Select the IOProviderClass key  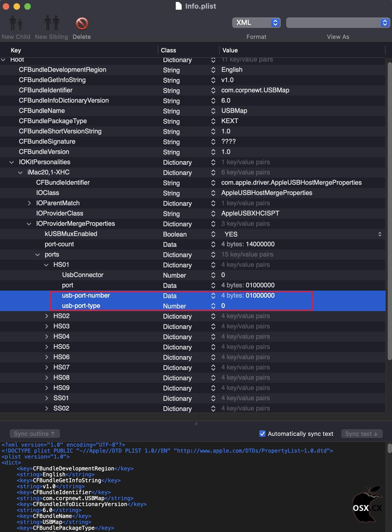[x=60, y=213]
